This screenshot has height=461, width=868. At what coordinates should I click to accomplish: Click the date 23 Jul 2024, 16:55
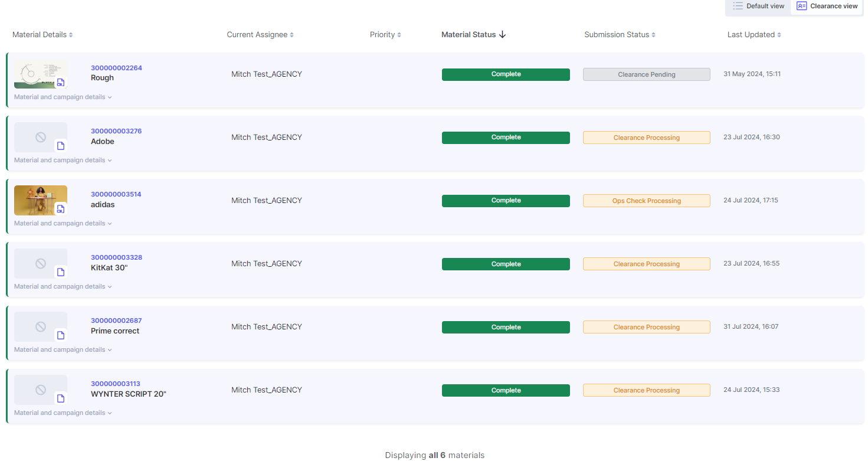751,263
